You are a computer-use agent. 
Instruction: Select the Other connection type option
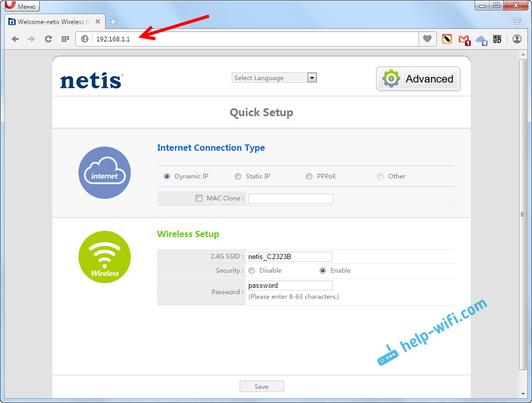coord(380,176)
